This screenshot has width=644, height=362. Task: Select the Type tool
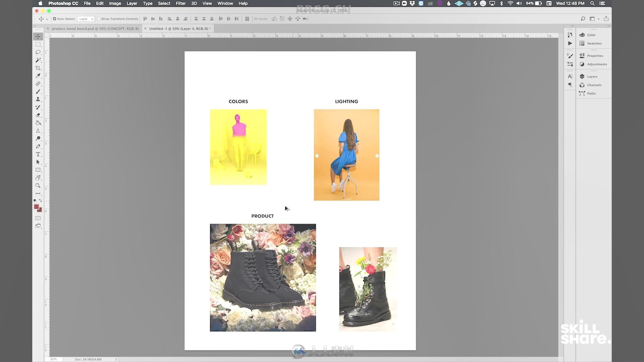tap(38, 154)
